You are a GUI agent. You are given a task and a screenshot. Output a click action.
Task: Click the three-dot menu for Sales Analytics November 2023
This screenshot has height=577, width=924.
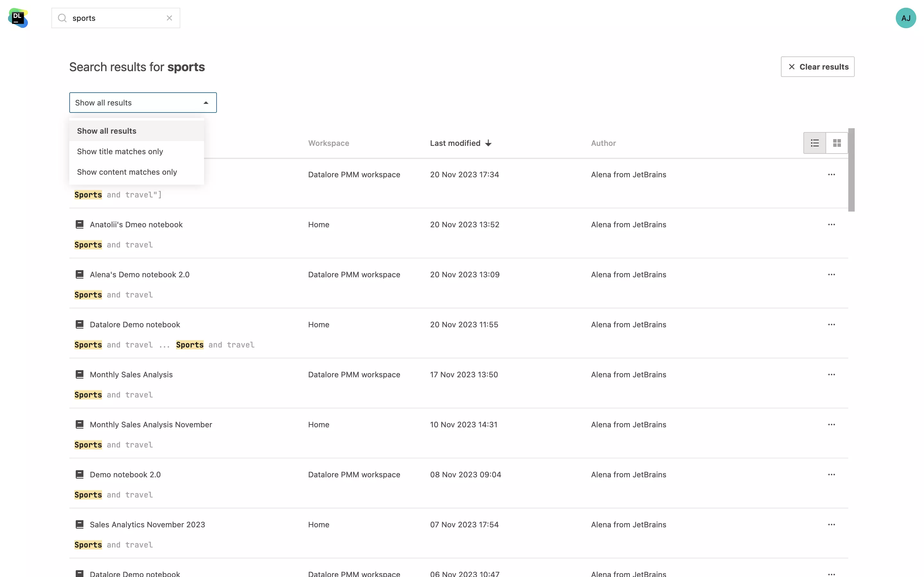coord(832,524)
